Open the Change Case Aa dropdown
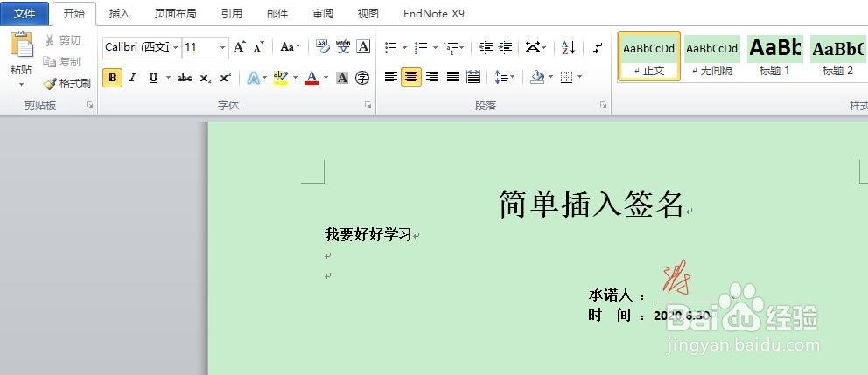868x375 pixels. pos(290,47)
